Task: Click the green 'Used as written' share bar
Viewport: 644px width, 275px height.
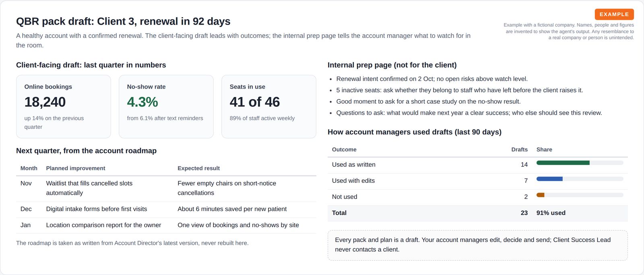Action: pyautogui.click(x=563, y=163)
